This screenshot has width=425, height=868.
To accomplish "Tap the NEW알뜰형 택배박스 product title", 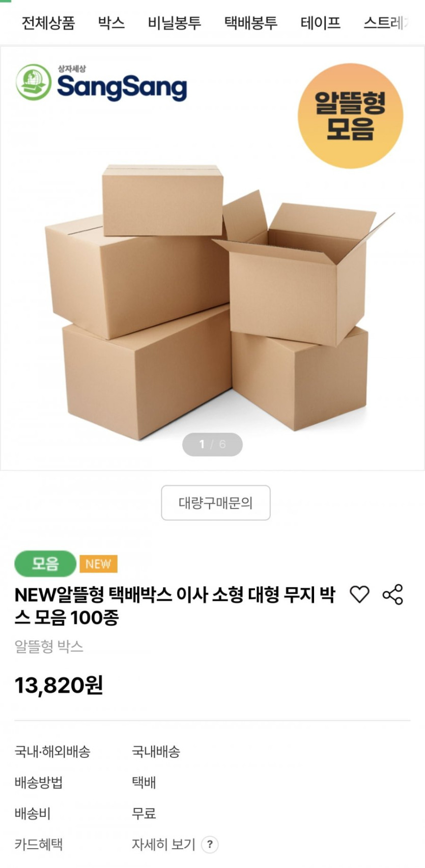I will [x=175, y=606].
